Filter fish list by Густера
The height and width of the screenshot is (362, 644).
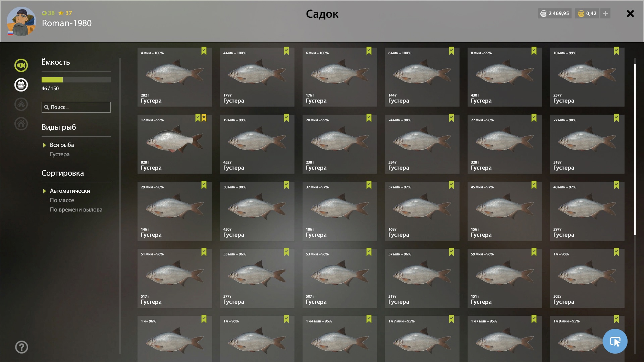[60, 154]
